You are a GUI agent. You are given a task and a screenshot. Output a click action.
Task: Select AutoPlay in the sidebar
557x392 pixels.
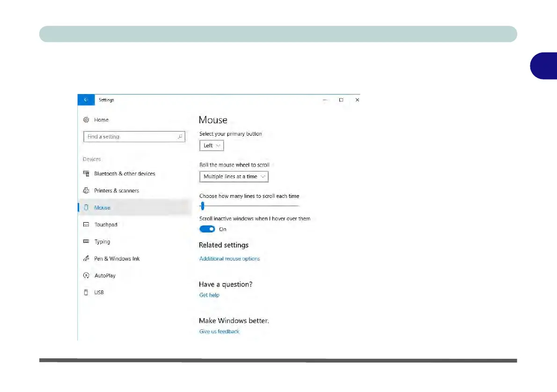[x=105, y=276]
